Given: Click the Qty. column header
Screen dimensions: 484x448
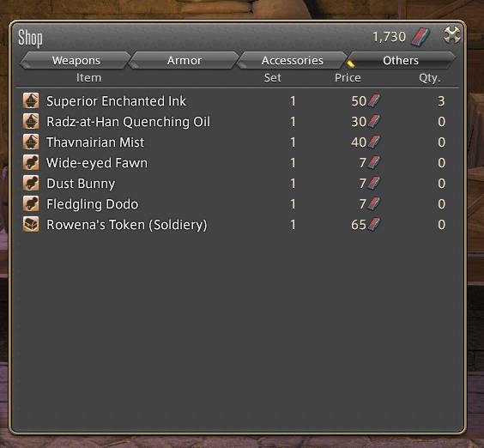Looking at the screenshot, I should point(430,78).
